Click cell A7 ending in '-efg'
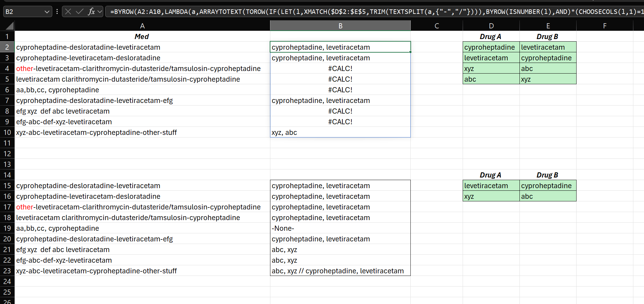 tap(142, 100)
